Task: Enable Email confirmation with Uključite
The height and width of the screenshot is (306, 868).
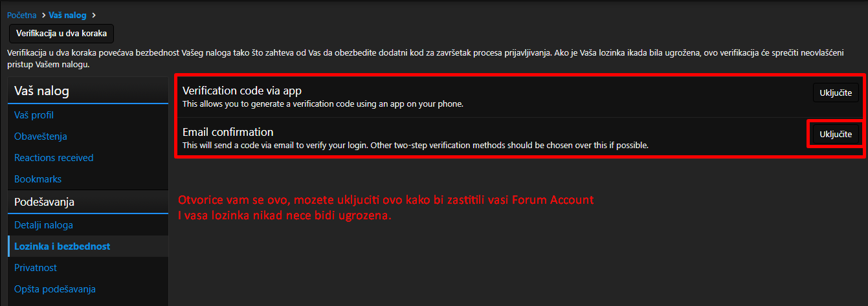Action: coord(836,135)
